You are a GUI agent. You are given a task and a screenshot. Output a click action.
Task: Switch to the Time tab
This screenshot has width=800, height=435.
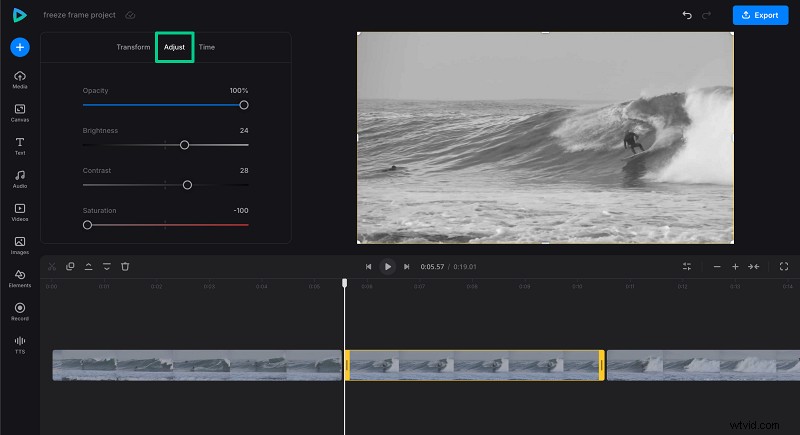tap(206, 47)
